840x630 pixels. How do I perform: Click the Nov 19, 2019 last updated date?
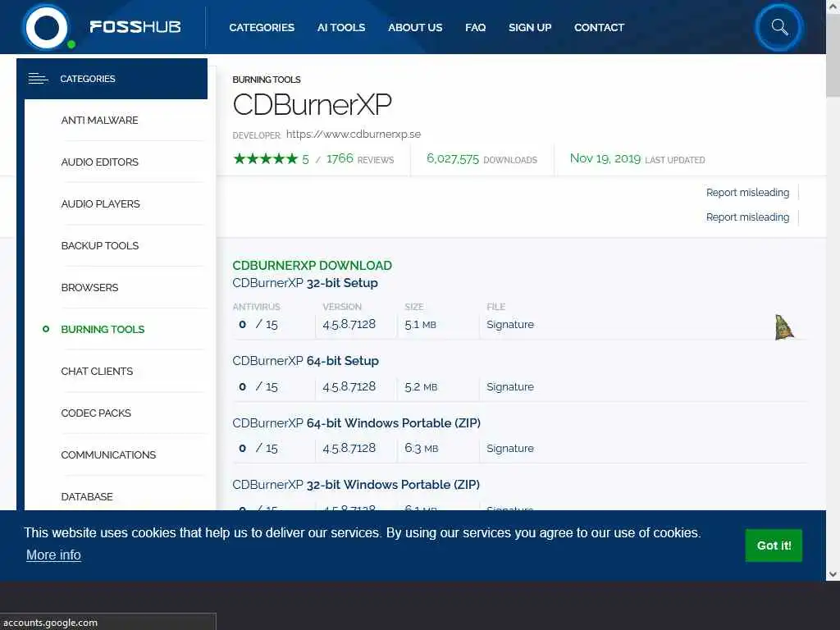point(605,158)
